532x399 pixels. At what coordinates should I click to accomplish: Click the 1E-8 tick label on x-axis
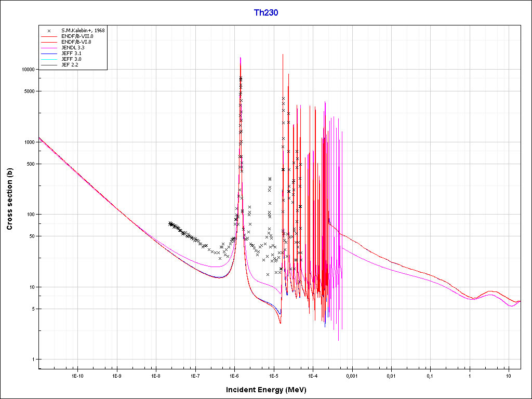155,376
